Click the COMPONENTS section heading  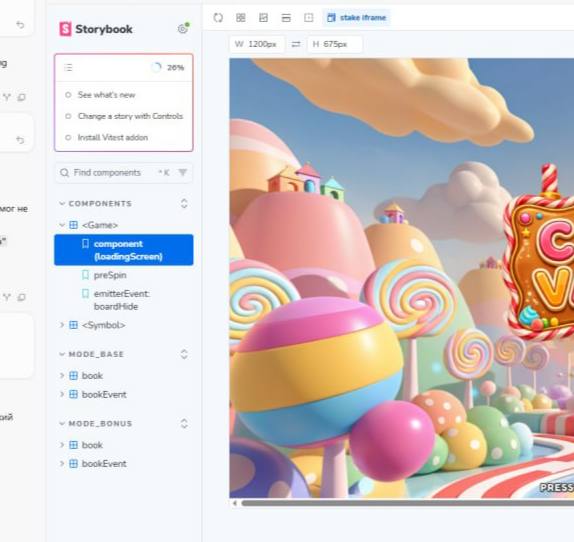click(x=100, y=203)
